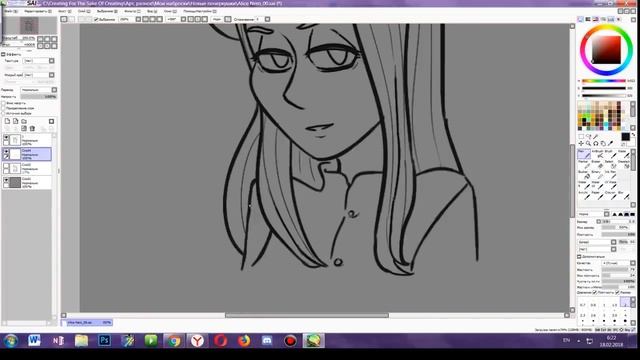Open the Редактировать (Edit) menu

click(38, 11)
